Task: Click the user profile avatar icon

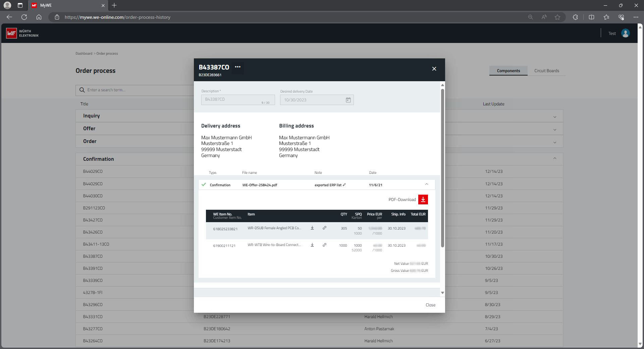Action: (625, 33)
